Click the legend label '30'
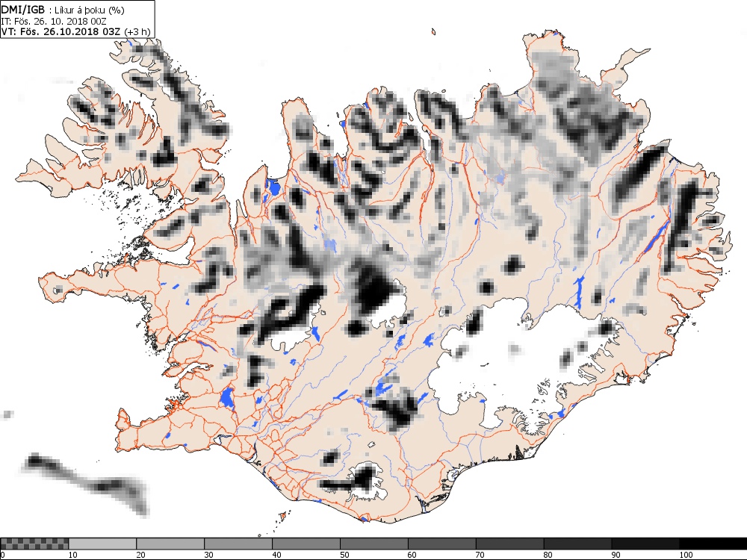 pos(208,555)
